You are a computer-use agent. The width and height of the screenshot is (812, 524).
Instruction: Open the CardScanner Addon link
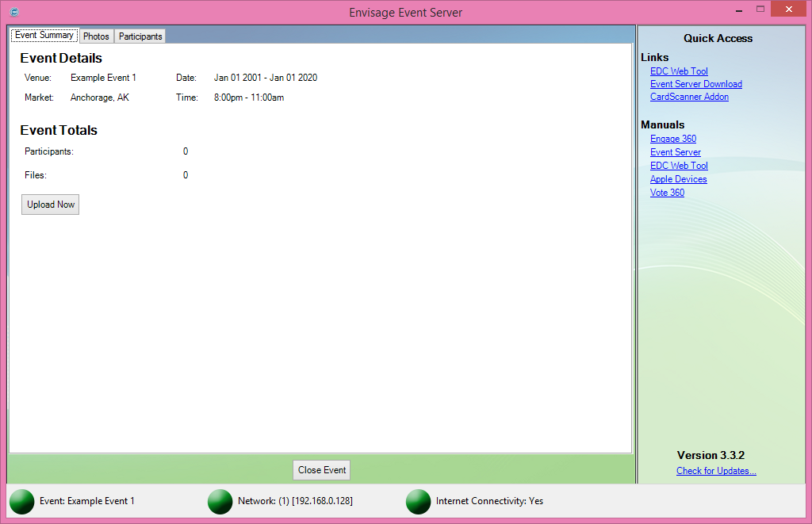pyautogui.click(x=689, y=97)
